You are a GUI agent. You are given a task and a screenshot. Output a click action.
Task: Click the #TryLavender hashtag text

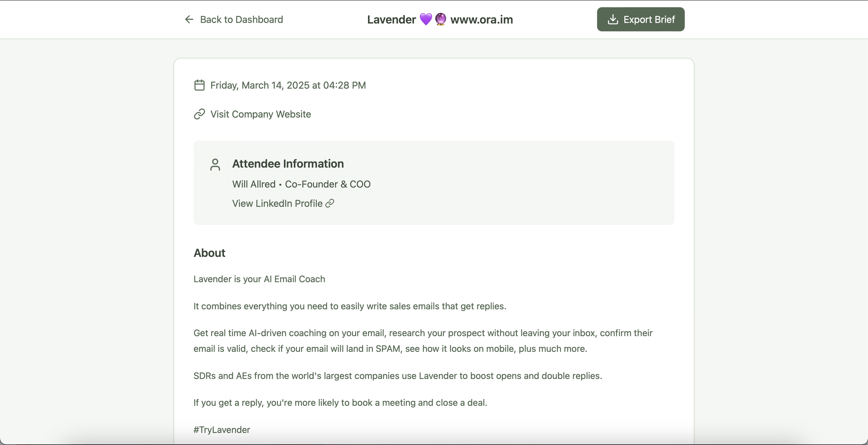[x=222, y=430]
